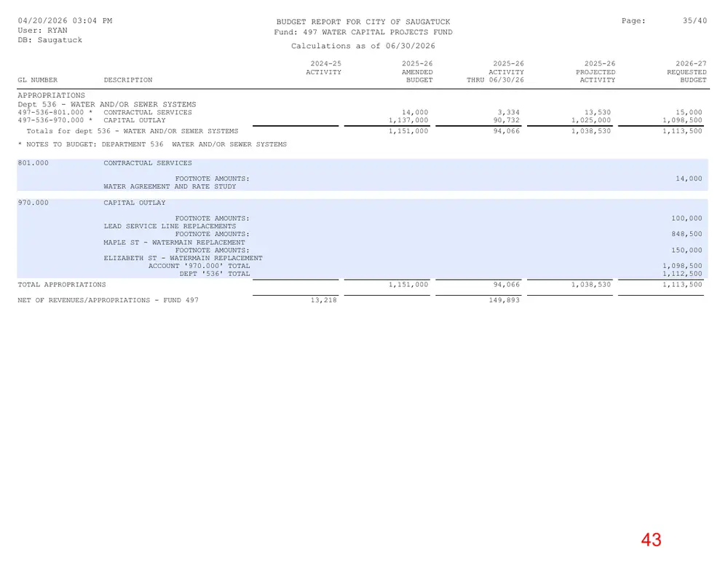Click the Elizabeth St Watermain Replacement line
728x563 pixels.
[x=183, y=259]
